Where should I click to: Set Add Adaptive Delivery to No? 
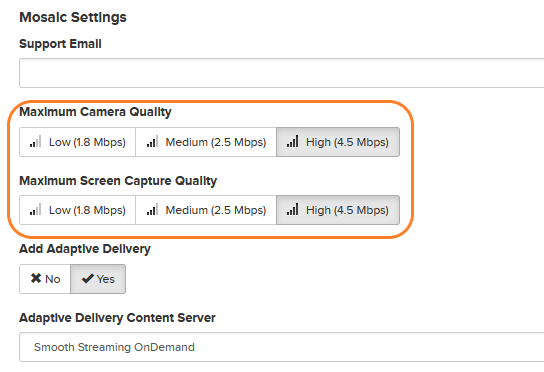pyautogui.click(x=45, y=279)
